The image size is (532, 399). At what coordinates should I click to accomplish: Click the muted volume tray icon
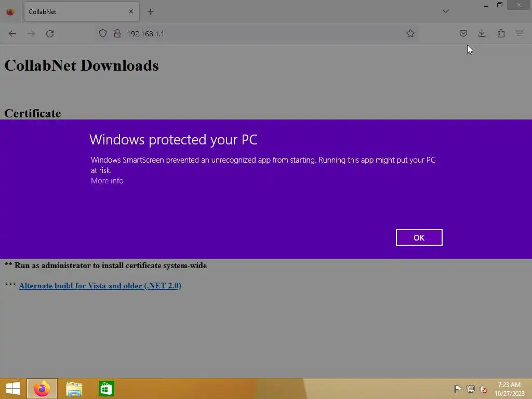click(x=483, y=389)
